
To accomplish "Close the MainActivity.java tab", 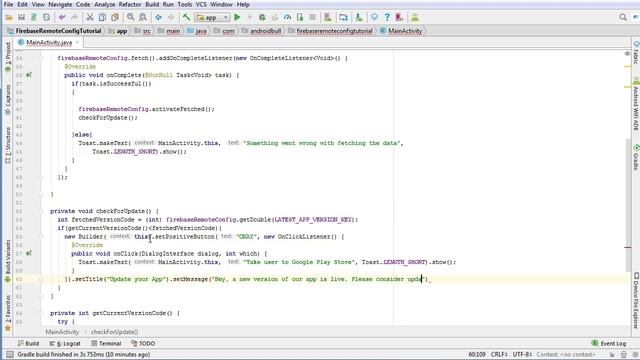I will (x=77, y=42).
